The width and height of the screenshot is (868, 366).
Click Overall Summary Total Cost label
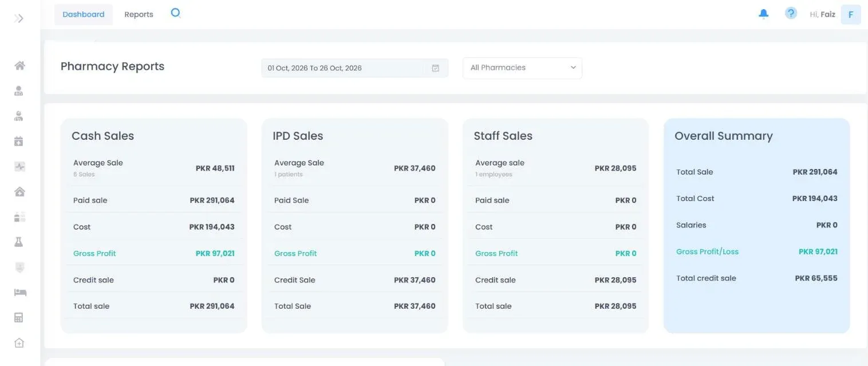[x=695, y=198]
